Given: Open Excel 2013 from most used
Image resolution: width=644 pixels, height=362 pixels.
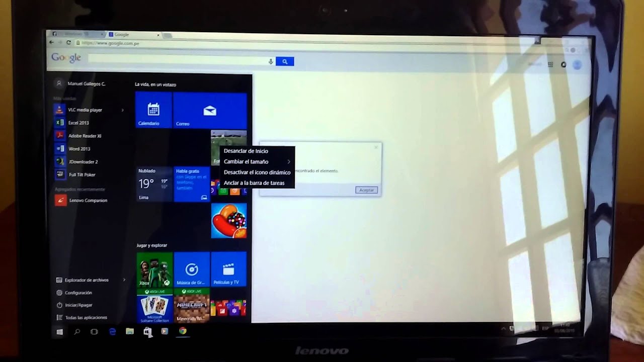Looking at the screenshot, I should 78,123.
